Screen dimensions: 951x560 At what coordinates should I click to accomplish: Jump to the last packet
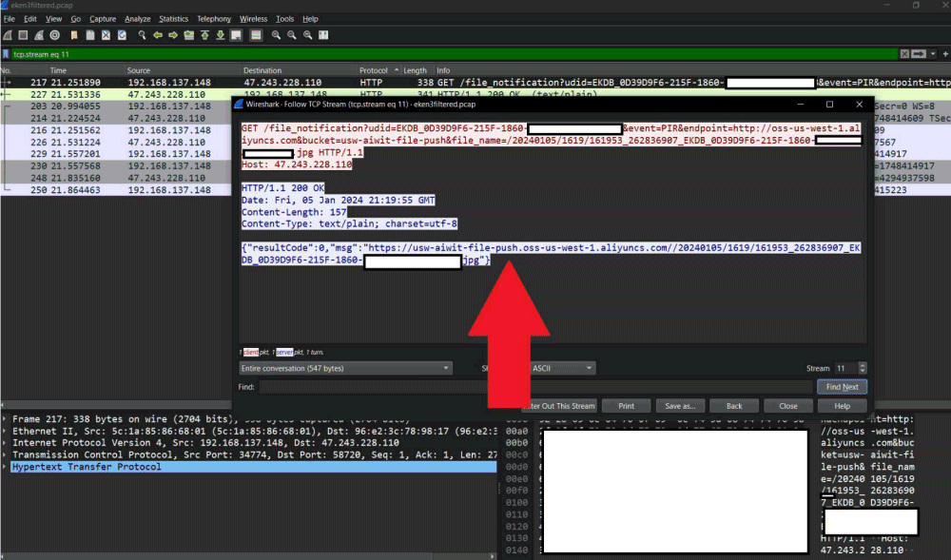[221, 35]
